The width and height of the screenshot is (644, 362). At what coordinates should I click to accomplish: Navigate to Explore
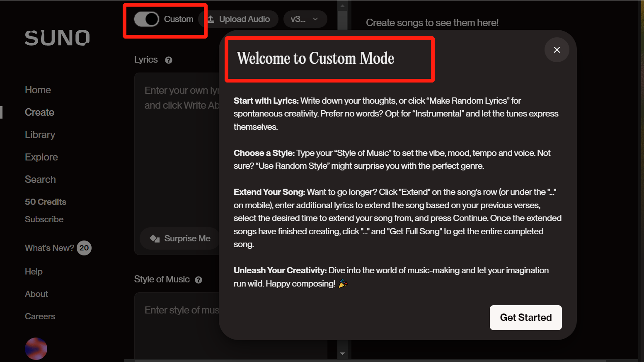[41, 157]
